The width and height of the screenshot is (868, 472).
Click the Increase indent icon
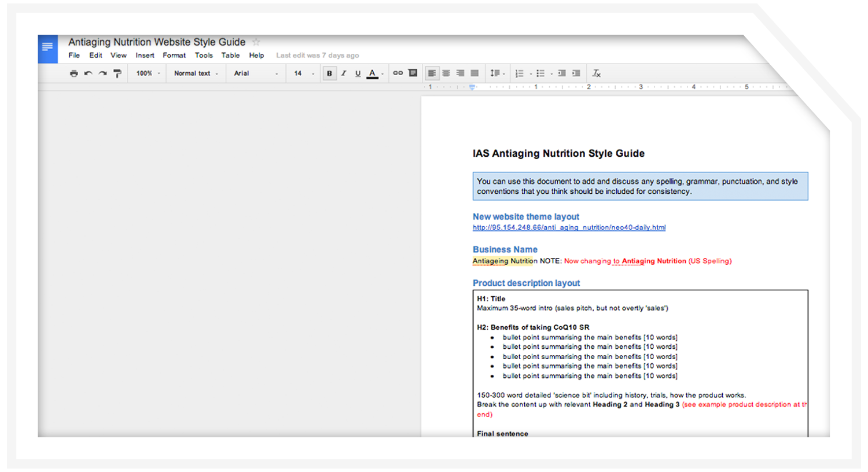point(576,73)
